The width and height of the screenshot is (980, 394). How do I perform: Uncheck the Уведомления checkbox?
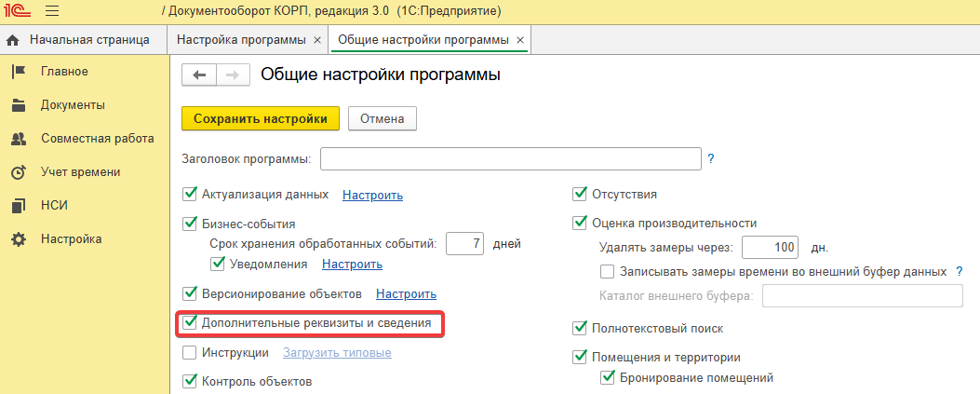[218, 264]
